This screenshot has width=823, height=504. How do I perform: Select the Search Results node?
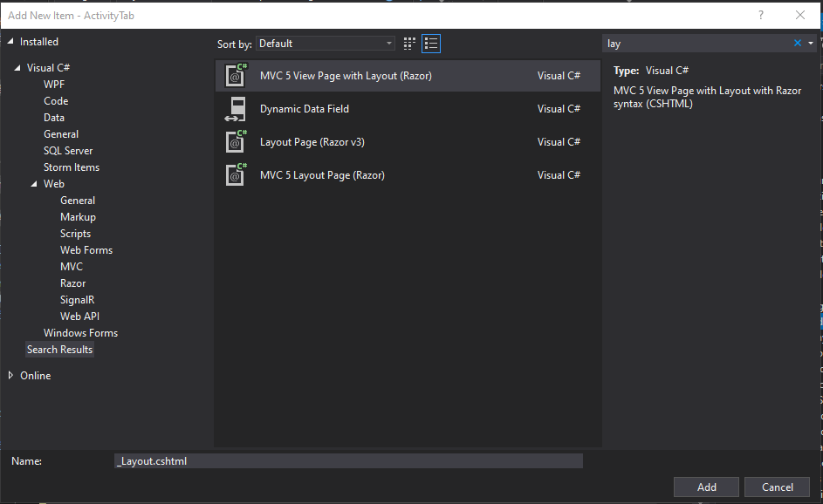point(60,350)
